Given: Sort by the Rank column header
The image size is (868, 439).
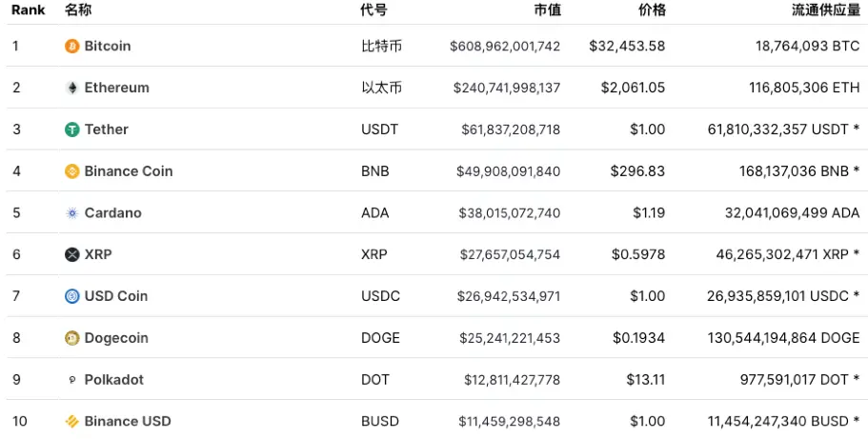Looking at the screenshot, I should point(29,10).
